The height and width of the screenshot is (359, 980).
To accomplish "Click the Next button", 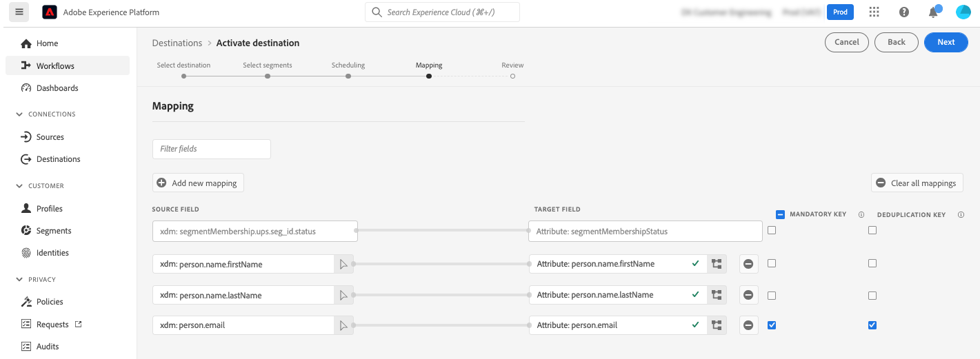I will coord(946,42).
